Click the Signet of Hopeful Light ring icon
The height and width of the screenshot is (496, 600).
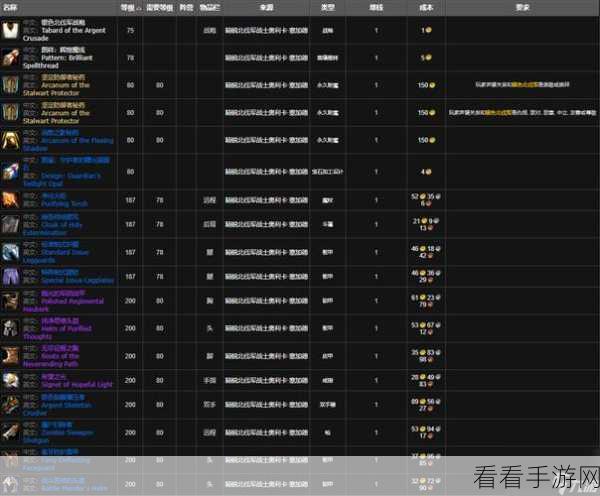[x=10, y=380]
